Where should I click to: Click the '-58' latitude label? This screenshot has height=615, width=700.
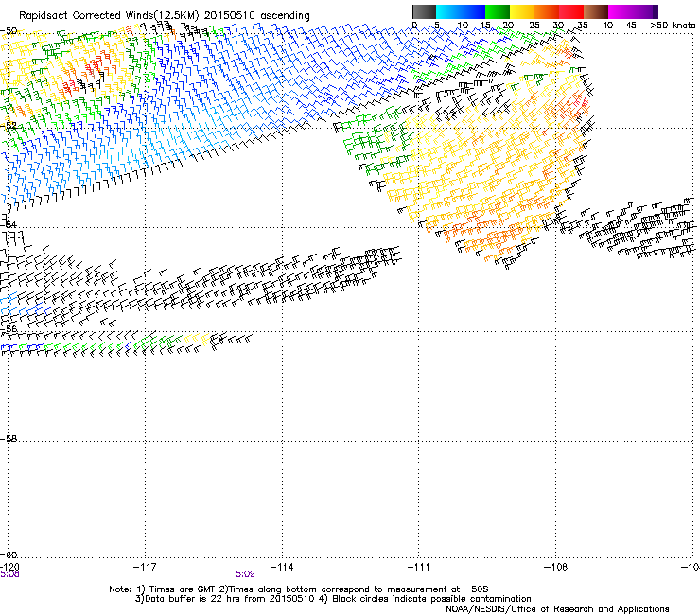9,439
